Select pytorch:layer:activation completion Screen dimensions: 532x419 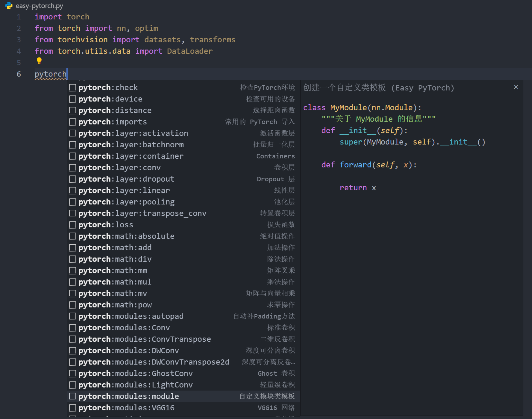[x=184, y=133]
